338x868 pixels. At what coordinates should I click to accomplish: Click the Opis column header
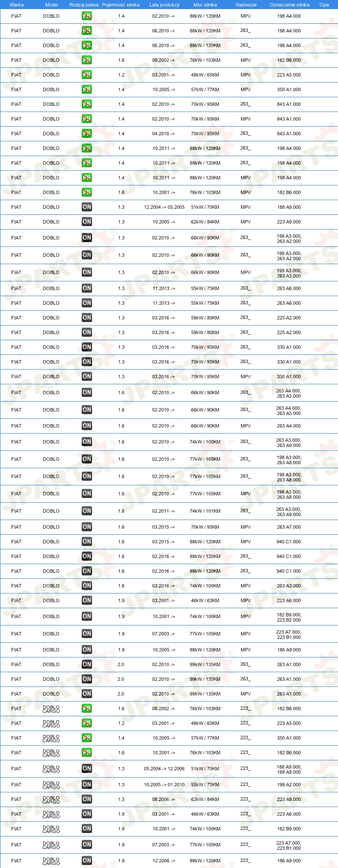pyautogui.click(x=324, y=5)
